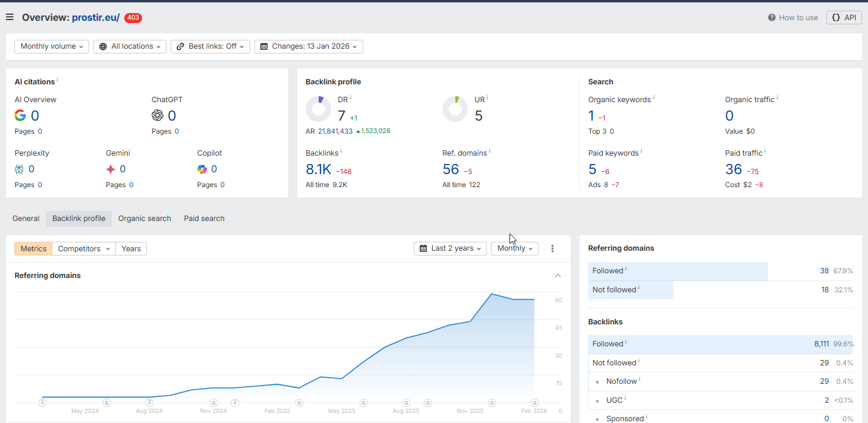Click the Gemini star icon
The width and height of the screenshot is (868, 423).
pos(111,169)
